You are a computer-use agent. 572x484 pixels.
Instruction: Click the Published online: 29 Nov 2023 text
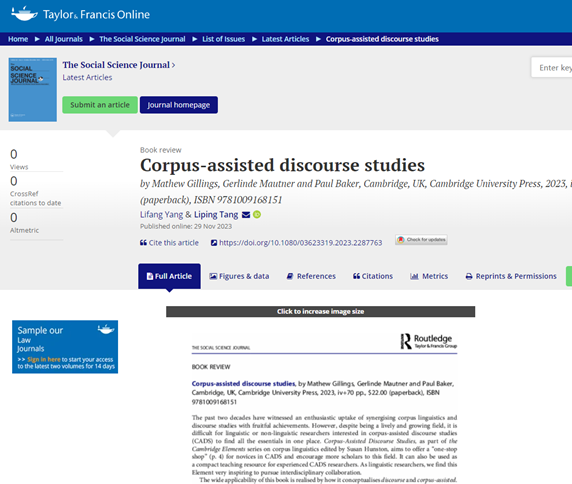coord(186,226)
